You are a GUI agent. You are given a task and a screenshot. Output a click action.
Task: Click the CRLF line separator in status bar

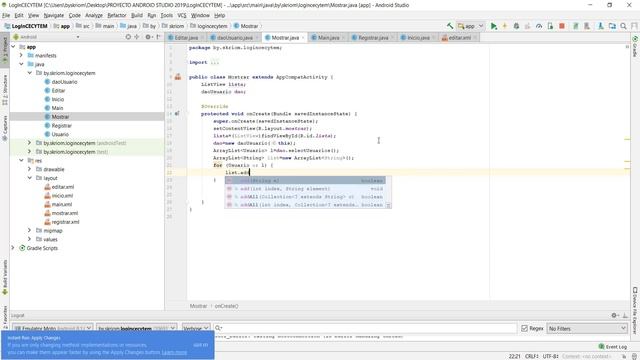click(x=532, y=356)
